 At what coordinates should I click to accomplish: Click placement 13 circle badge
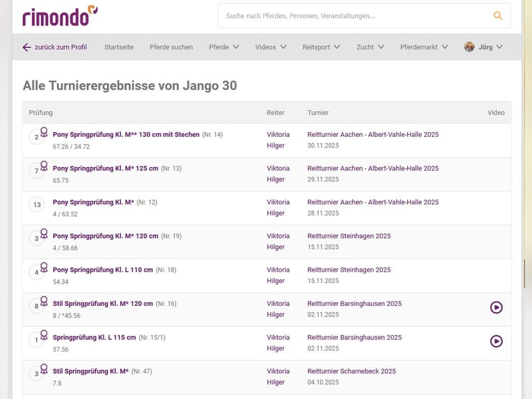coord(38,205)
